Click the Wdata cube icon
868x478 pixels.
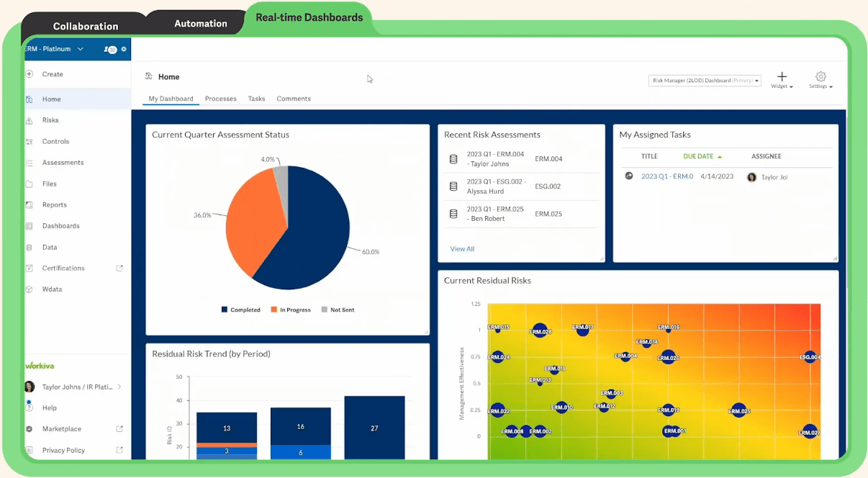tap(29, 289)
